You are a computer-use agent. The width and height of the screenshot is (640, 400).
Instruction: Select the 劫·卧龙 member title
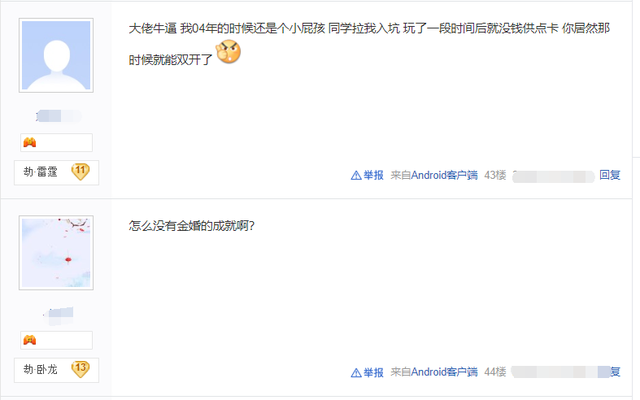tap(40, 370)
